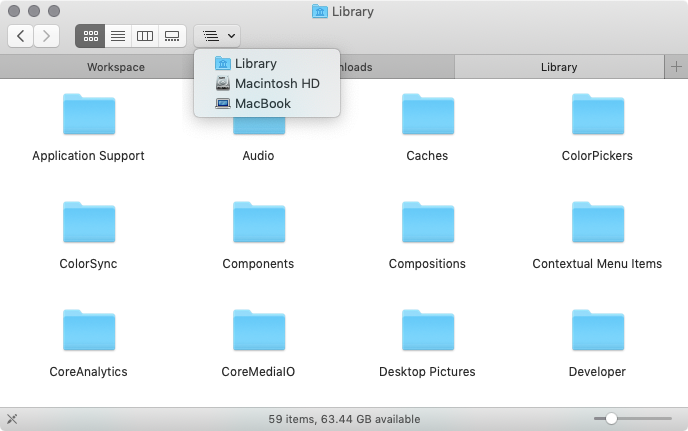Image resolution: width=688 pixels, height=431 pixels.
Task: Select the Contextual Menu Items folder icon
Action: click(598, 222)
